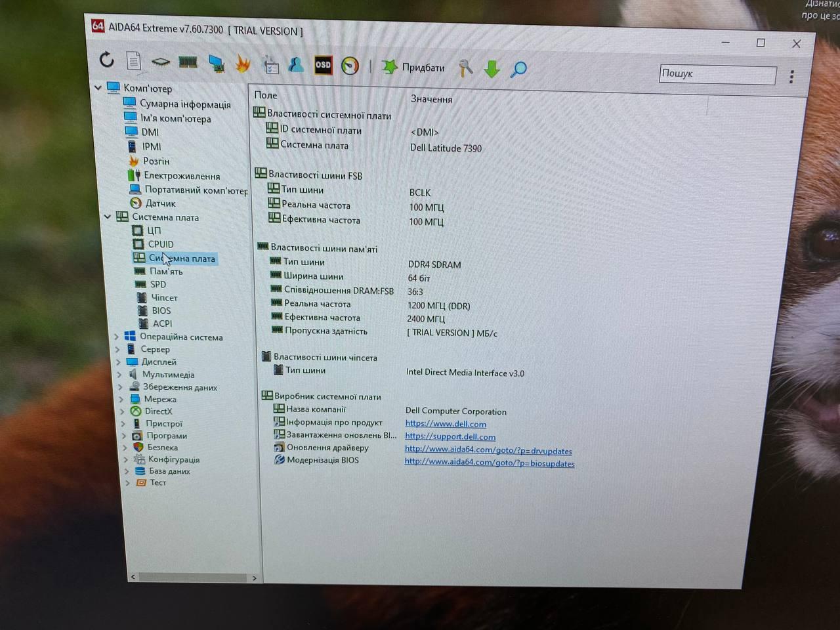Click the Придбати (buy) button
840x630 pixels.
(413, 67)
